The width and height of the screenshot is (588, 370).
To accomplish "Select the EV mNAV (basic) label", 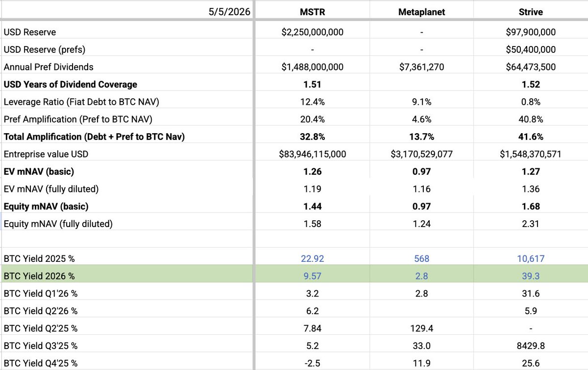I will click(39, 171).
